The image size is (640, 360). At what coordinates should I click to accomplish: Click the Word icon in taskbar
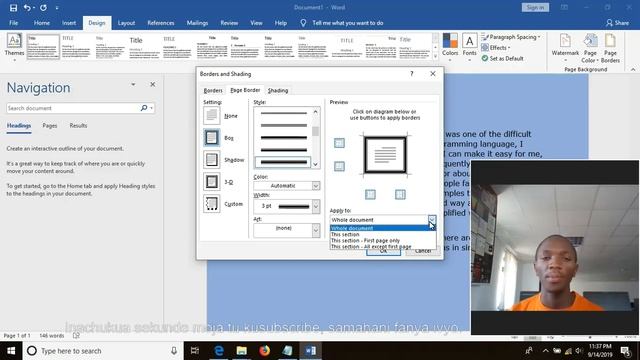tap(311, 351)
